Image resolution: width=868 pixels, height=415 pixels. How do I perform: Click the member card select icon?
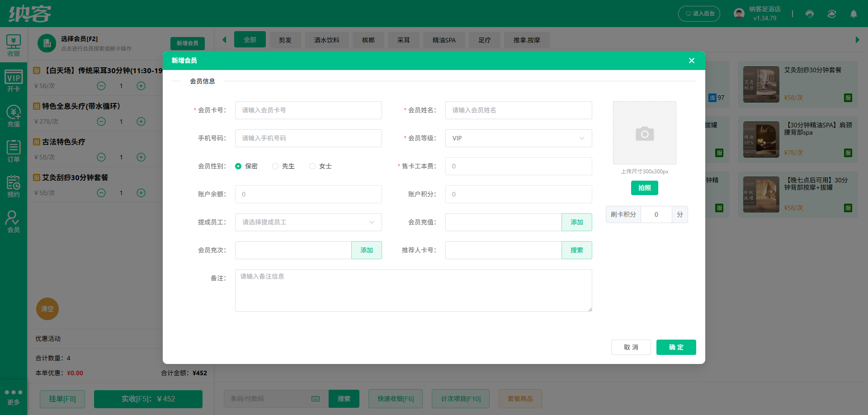tap(47, 43)
